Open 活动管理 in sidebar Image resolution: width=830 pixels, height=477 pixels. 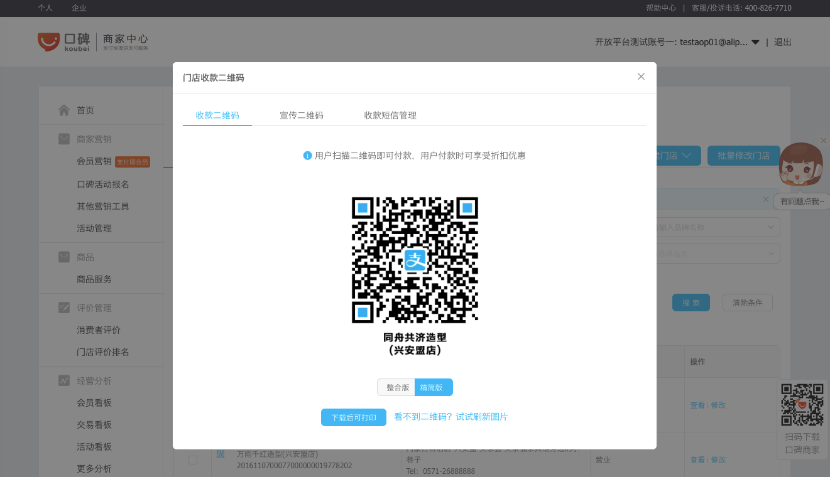click(94, 228)
